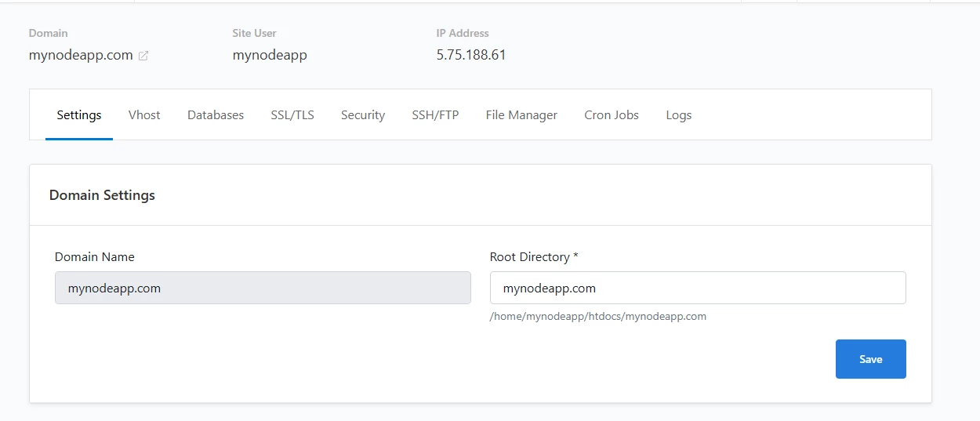View the Cron Jobs tab
Screen dimensions: 980x421
(612, 114)
